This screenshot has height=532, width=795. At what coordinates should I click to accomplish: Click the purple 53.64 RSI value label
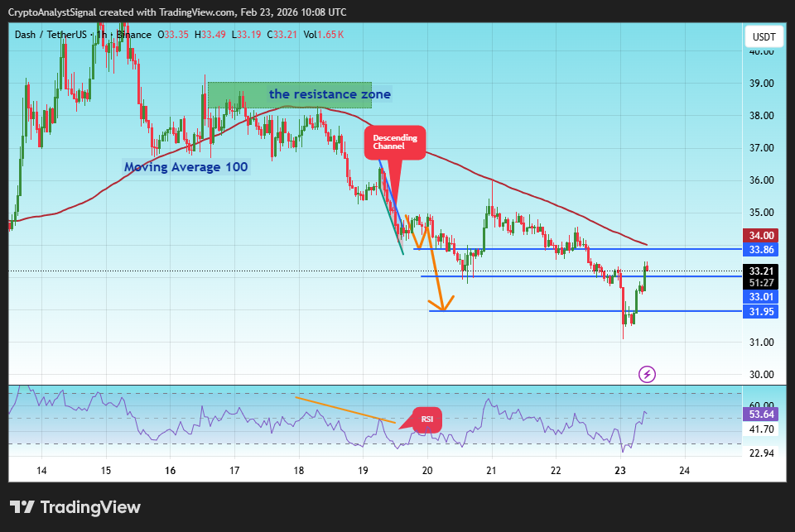click(762, 415)
